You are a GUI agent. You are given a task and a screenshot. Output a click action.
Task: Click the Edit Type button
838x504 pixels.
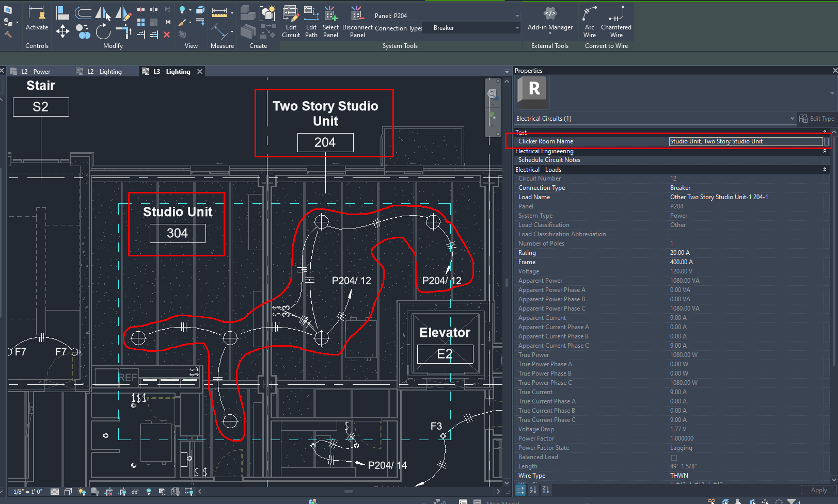point(817,119)
